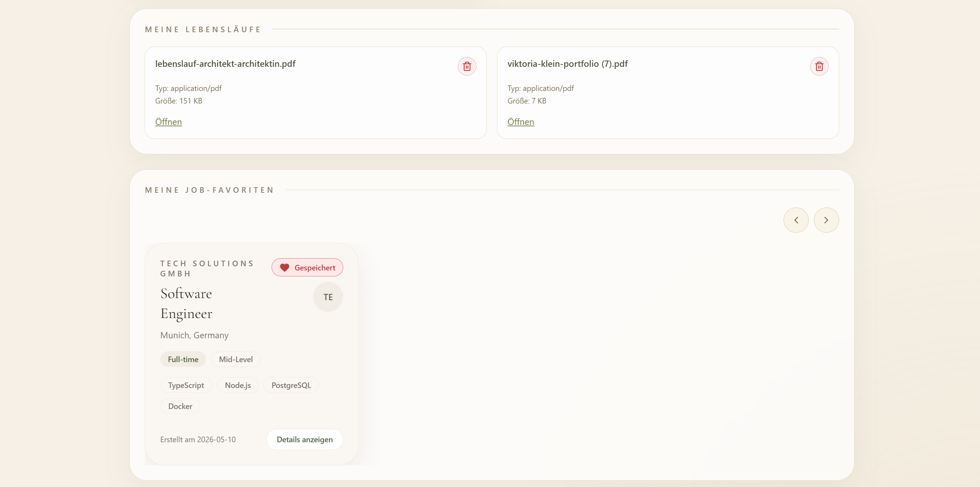Open the lebenslauf-architekt-architektin.pdf via Öffnen link
Image resolution: width=980 pixels, height=487 pixels.
click(168, 122)
